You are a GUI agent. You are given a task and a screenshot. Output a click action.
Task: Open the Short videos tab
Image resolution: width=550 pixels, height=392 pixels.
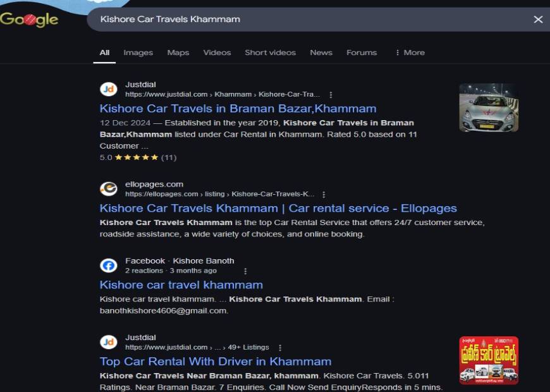point(271,52)
